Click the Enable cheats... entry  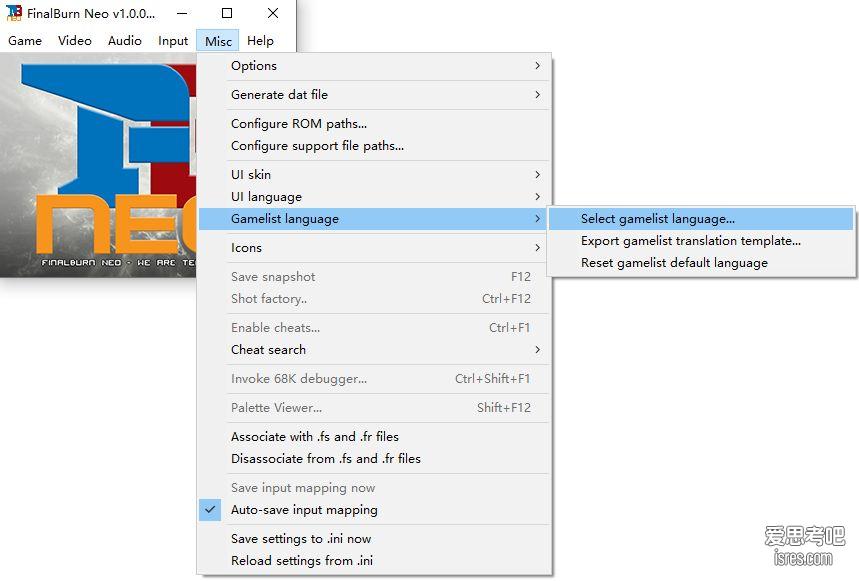point(375,327)
